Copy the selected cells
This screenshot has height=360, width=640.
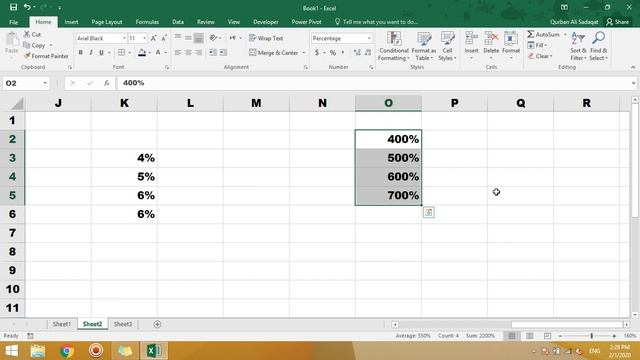click(x=34, y=45)
